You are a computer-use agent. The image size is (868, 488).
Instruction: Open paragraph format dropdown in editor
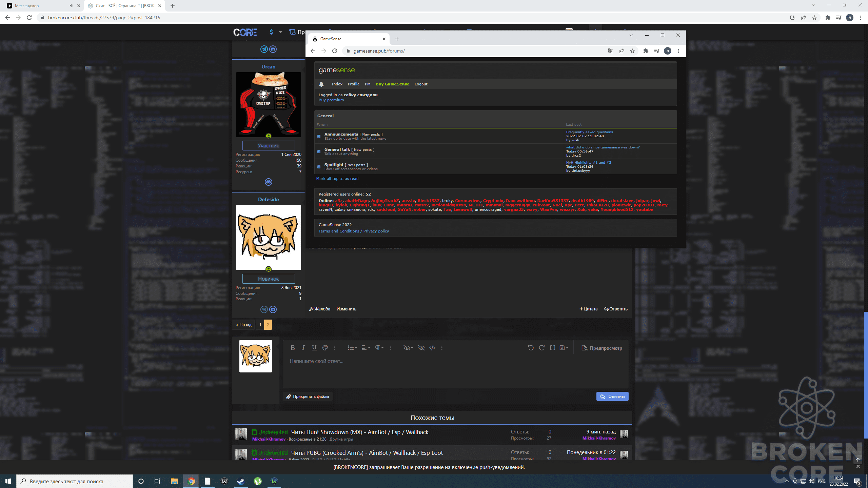click(379, 348)
